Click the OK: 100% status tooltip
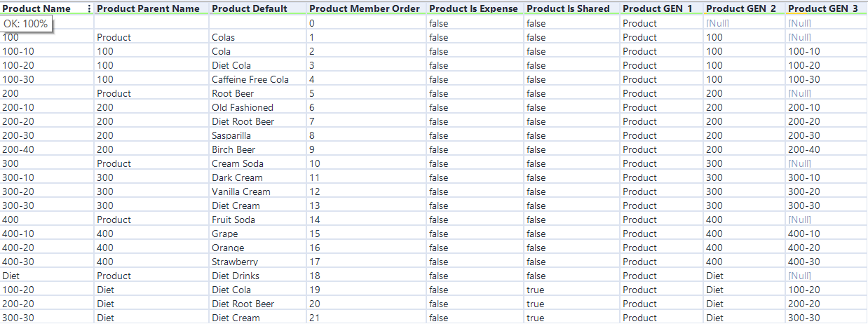Screen dimensions: 868x324 click(x=26, y=24)
